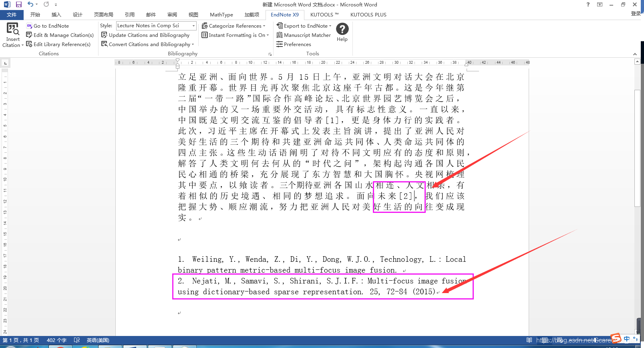Click the Save icon in quick access
The image size is (644, 348).
coord(19,4)
